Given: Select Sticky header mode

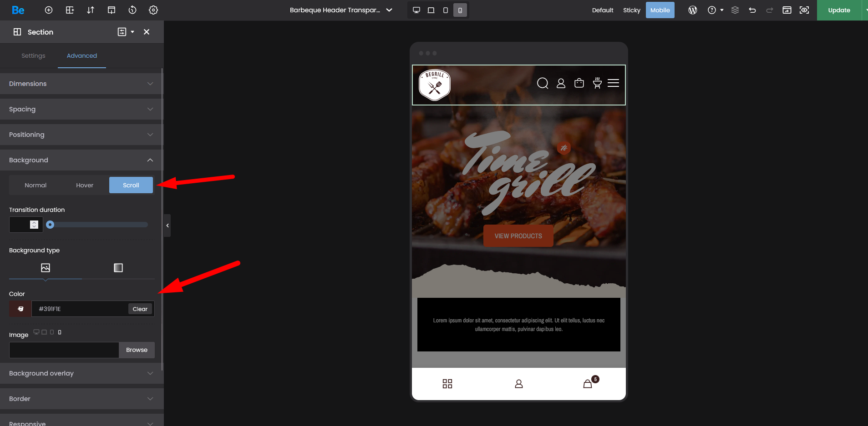Looking at the screenshot, I should (x=632, y=10).
